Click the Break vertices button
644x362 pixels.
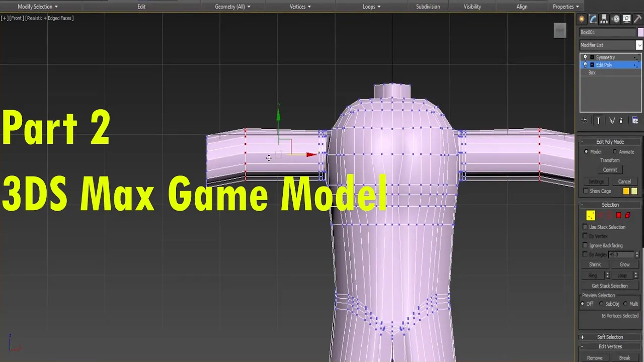(624, 358)
